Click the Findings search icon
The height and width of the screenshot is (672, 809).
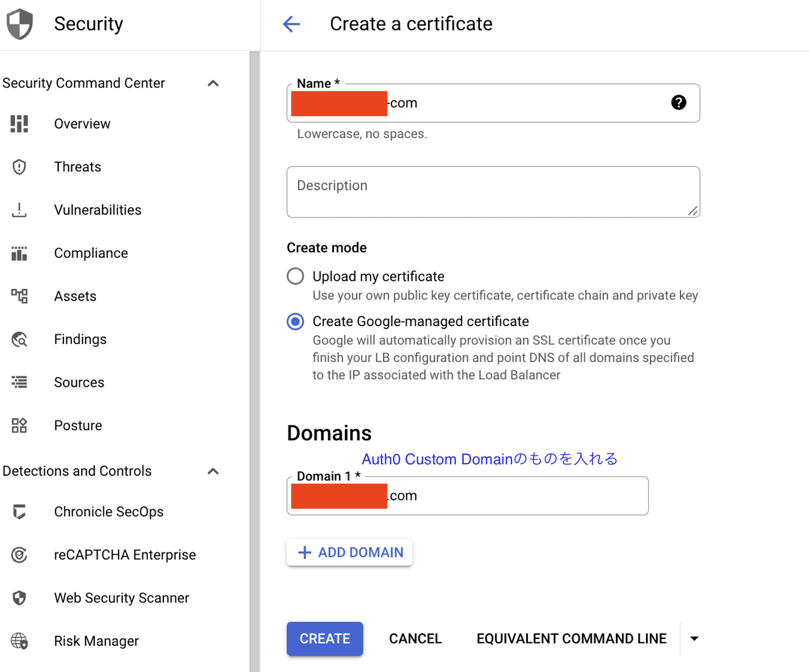click(19, 340)
